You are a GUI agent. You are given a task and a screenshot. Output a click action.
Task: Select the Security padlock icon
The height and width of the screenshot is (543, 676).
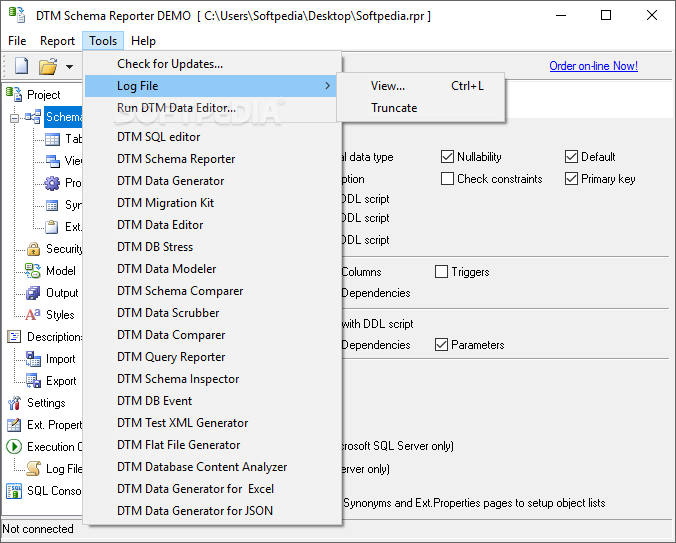pyautogui.click(x=33, y=249)
